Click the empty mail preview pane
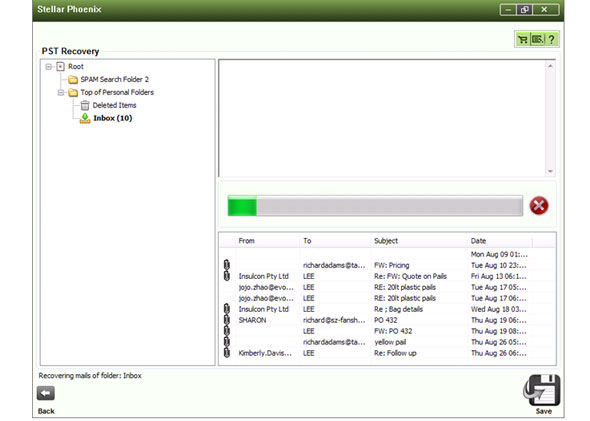The width and height of the screenshot is (590, 421). 382,118
